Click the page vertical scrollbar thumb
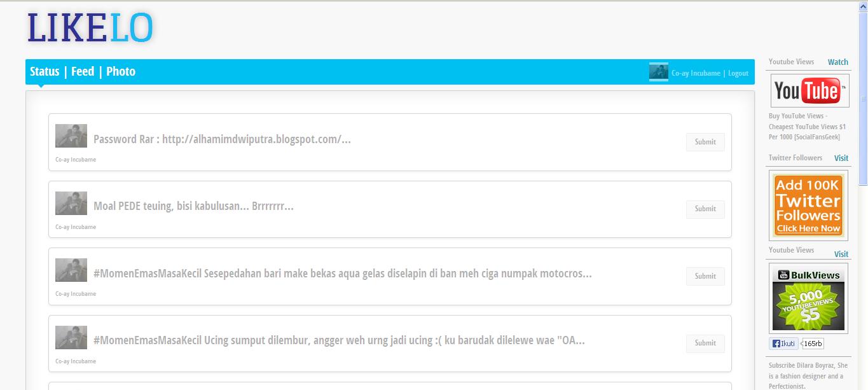868x390 pixels. 863,99
